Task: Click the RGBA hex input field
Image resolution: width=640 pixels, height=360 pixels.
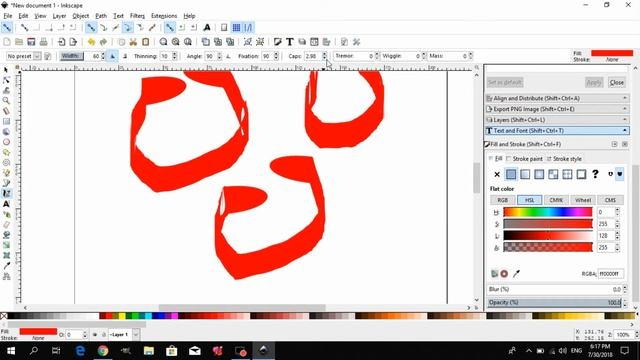Action: (610, 273)
